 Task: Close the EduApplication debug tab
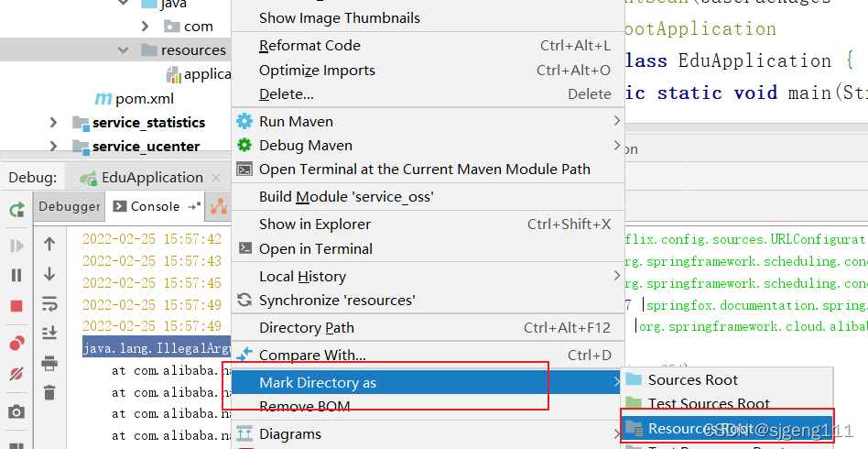[216, 178]
